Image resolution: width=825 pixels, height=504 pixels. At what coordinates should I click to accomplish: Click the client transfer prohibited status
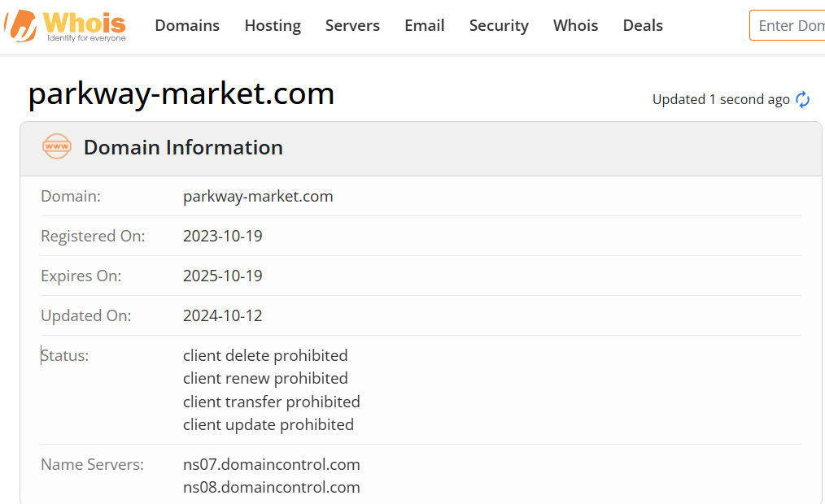tap(272, 402)
